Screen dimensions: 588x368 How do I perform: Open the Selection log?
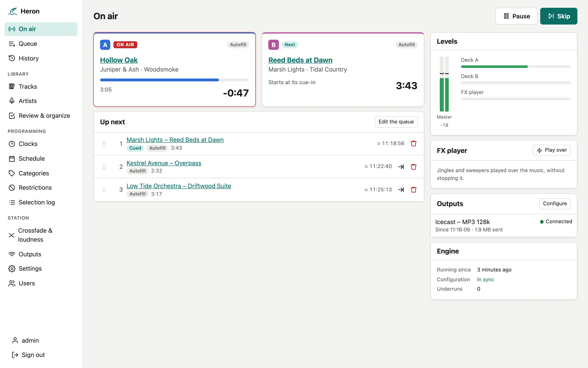tap(41, 202)
